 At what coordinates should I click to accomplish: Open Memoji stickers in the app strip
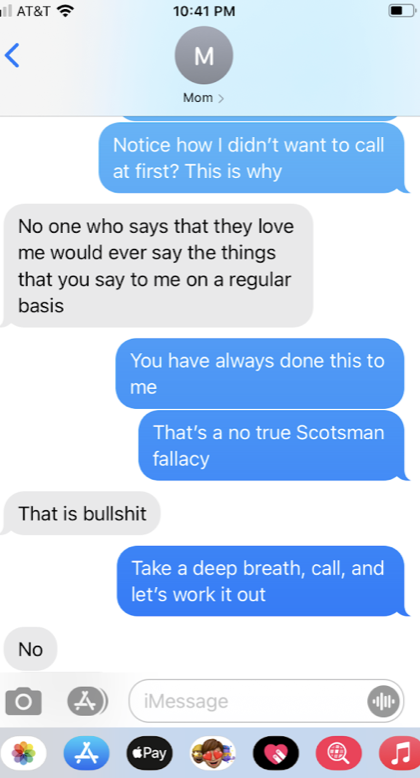coord(212,753)
